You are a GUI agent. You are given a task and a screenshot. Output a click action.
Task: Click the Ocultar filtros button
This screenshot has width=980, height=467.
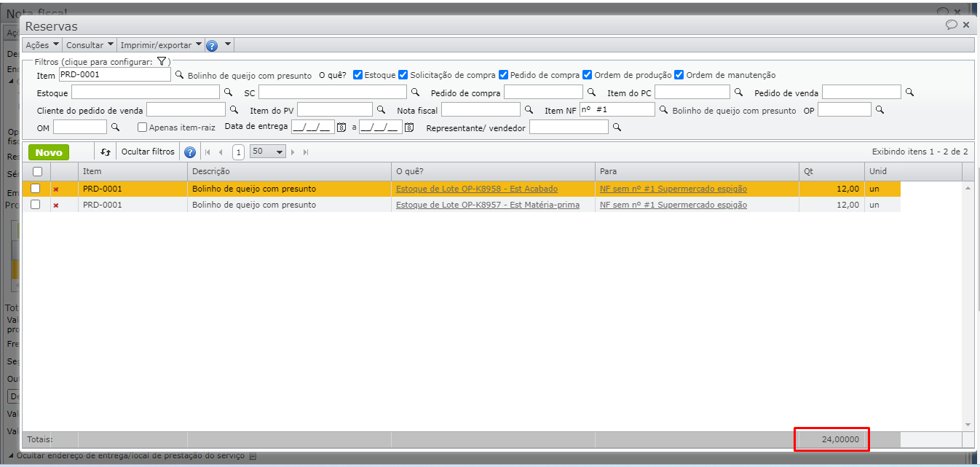click(148, 152)
